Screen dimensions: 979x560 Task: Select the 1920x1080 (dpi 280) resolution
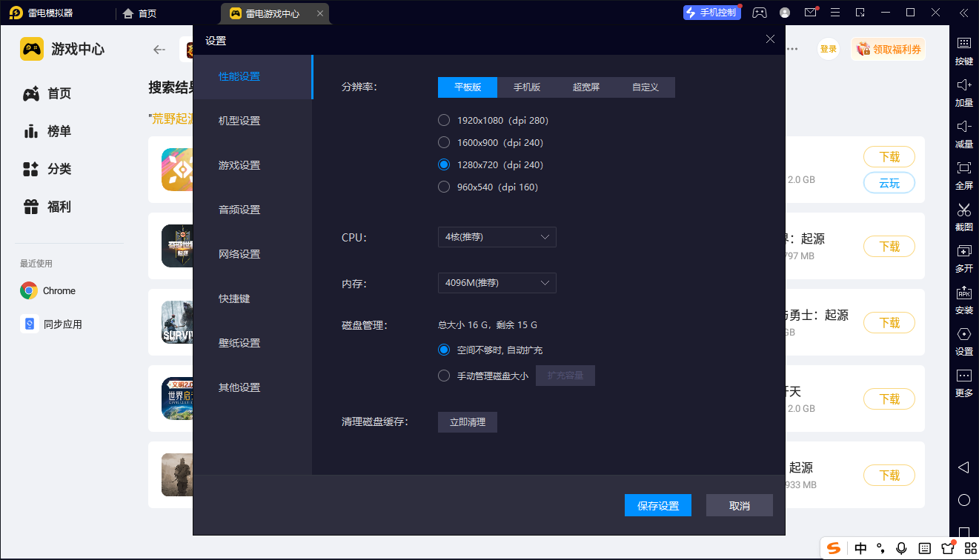pyautogui.click(x=444, y=120)
